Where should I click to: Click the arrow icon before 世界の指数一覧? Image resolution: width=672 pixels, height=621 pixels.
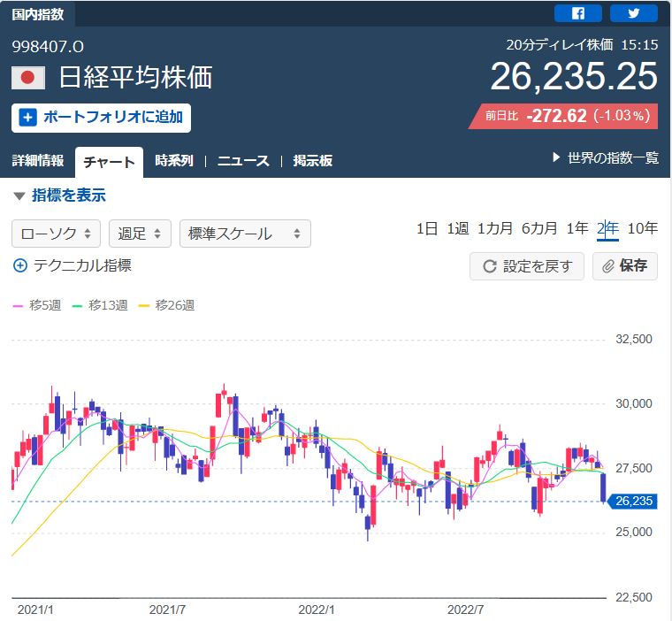coord(556,157)
